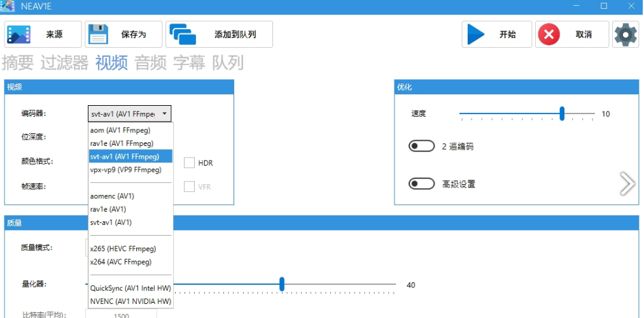
Task: Toggle the VFR checkbox
Action: 189,186
